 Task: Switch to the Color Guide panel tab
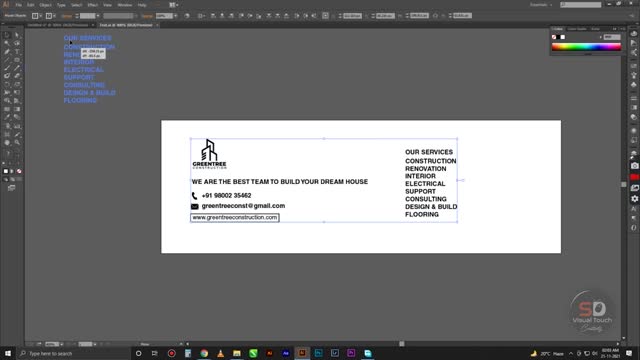pyautogui.click(x=577, y=29)
